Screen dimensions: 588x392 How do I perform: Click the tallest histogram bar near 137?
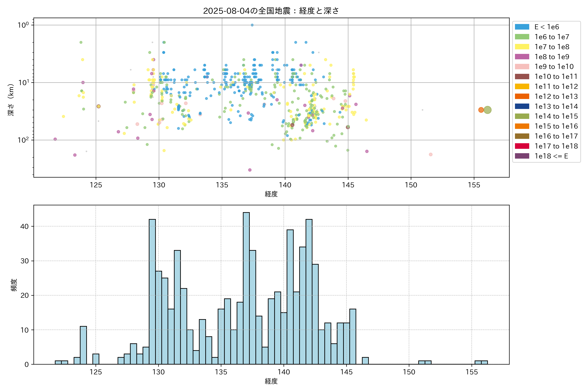coord(246,287)
